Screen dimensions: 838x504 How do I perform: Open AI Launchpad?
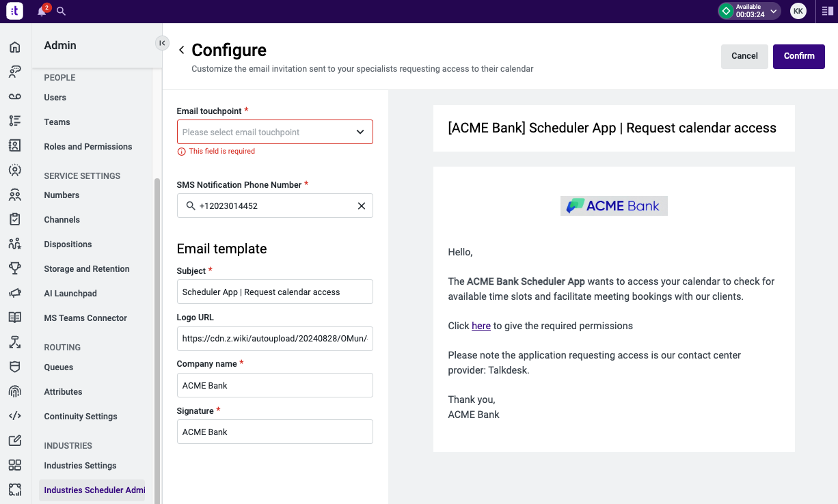tap(70, 293)
